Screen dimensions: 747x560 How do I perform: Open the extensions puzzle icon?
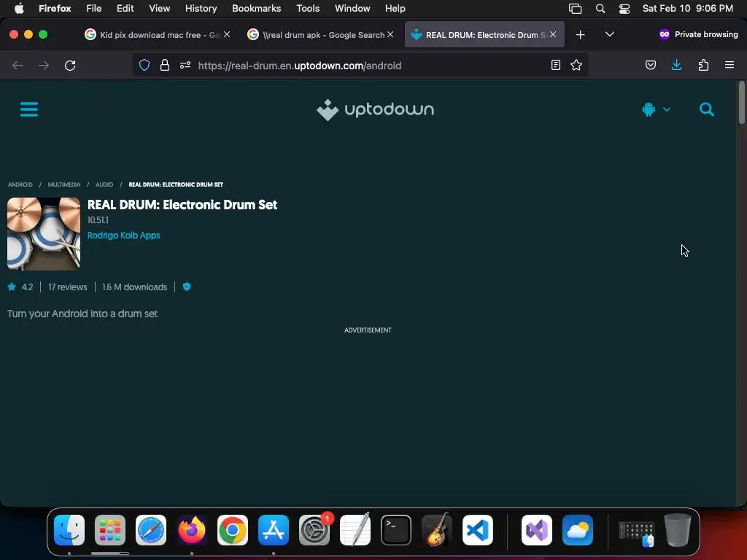703,65
